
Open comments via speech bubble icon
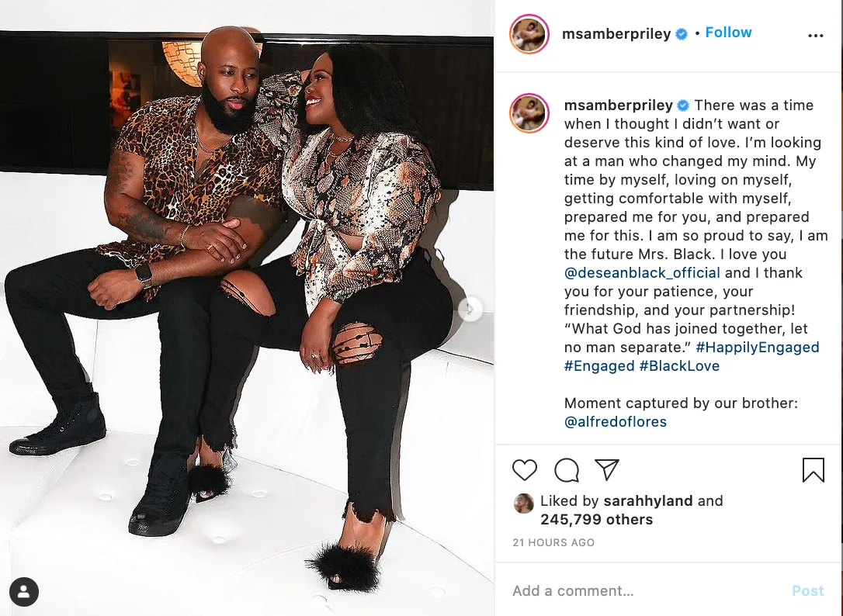coord(567,470)
